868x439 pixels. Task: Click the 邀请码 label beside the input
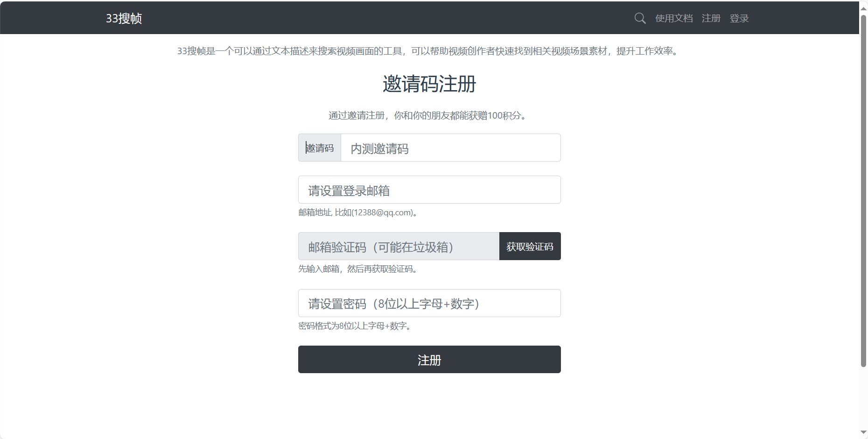(x=320, y=148)
